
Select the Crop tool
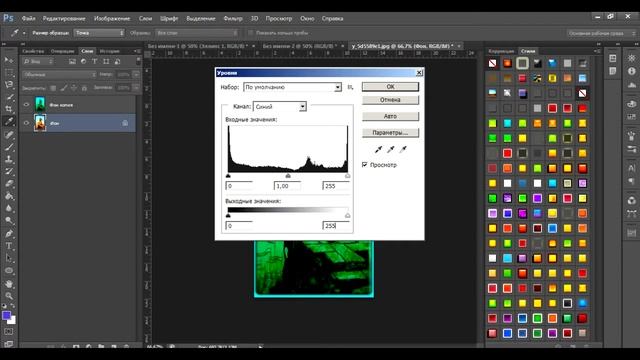[x=9, y=109]
